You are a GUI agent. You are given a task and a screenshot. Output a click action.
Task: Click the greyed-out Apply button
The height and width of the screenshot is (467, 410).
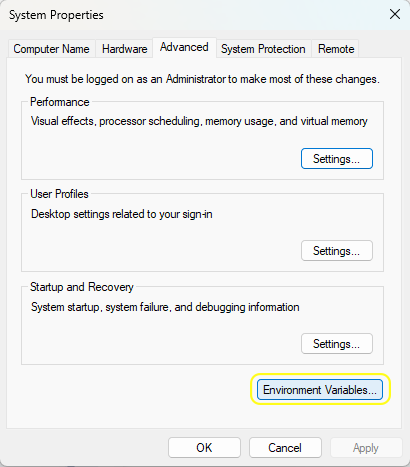tap(366, 448)
